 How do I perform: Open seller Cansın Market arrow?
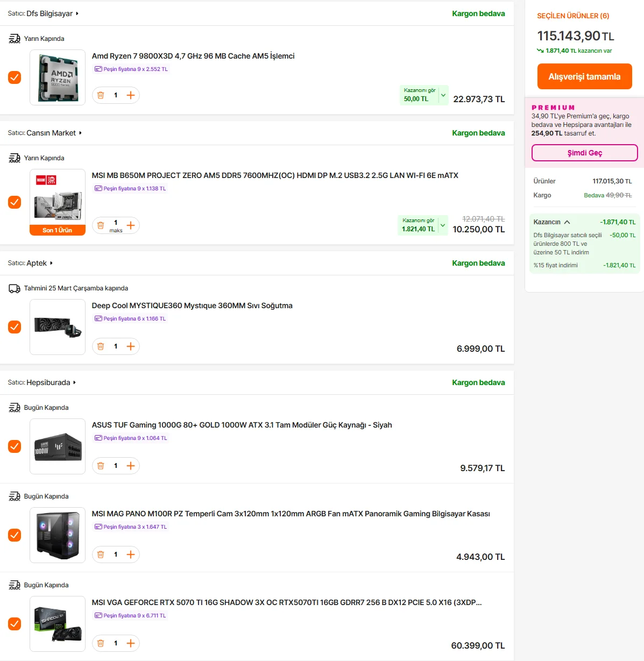point(80,133)
